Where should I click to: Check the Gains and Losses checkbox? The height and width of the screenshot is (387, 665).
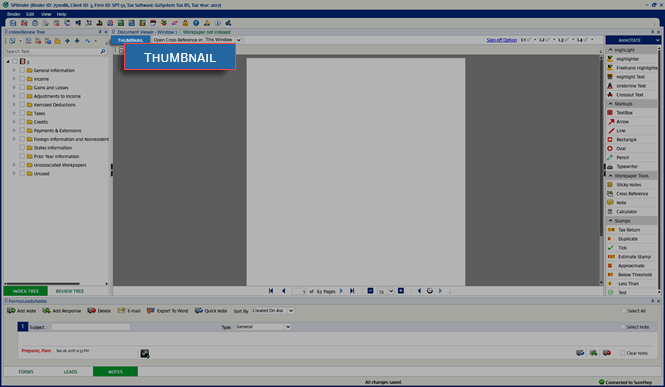pyautogui.click(x=22, y=87)
